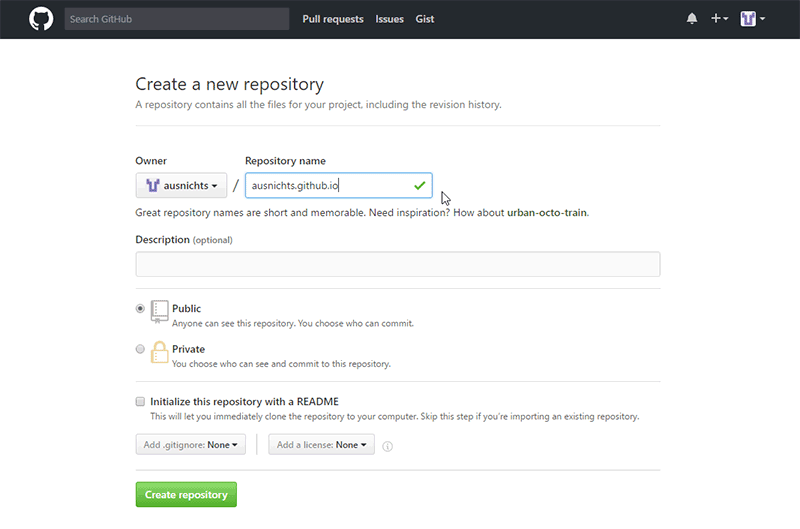Screen dimensions: 800x529
Task: Select the Public radio button
Action: point(140,308)
